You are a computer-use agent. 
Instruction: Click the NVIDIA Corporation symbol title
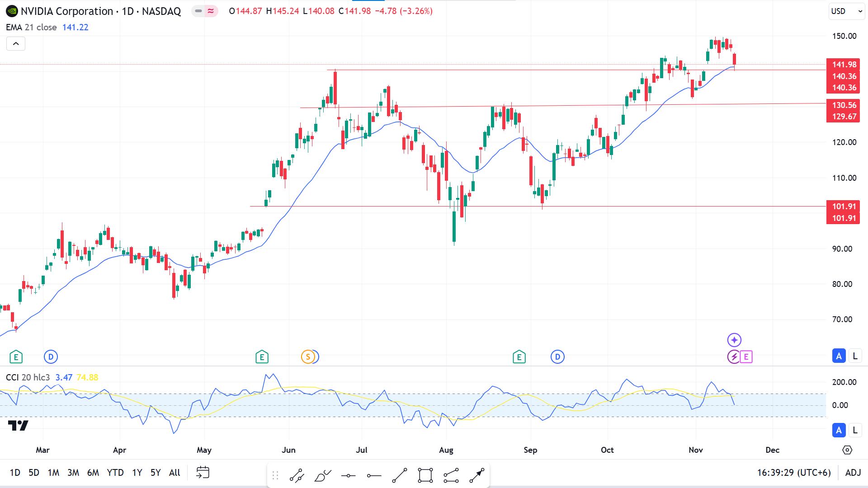click(67, 11)
